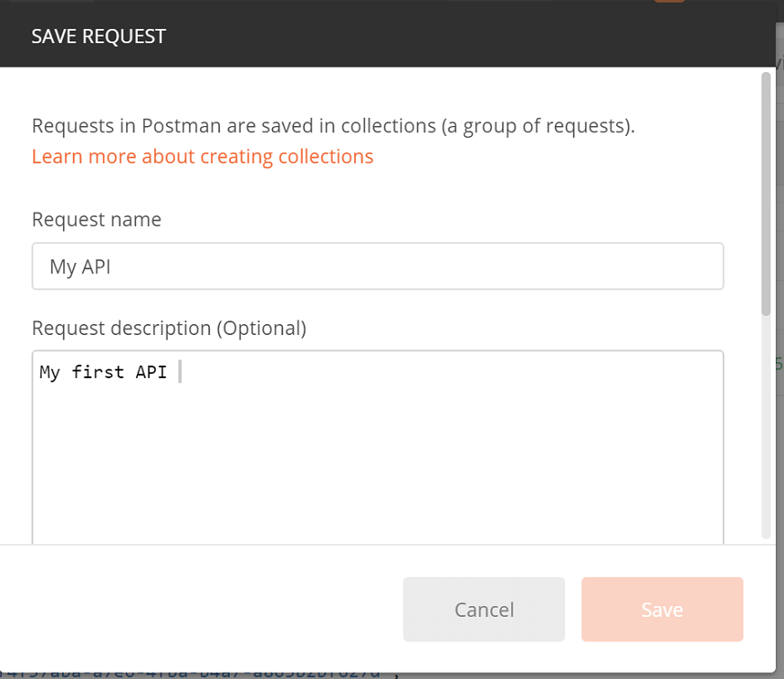Click the Request name label
This screenshot has height=679, width=784.
(96, 220)
